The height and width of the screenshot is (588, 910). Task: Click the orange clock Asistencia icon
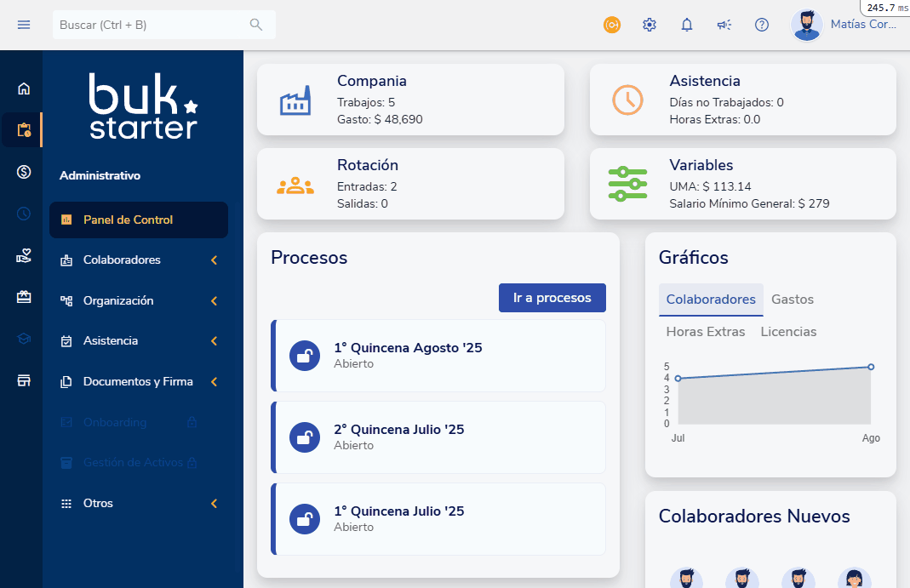[627, 100]
